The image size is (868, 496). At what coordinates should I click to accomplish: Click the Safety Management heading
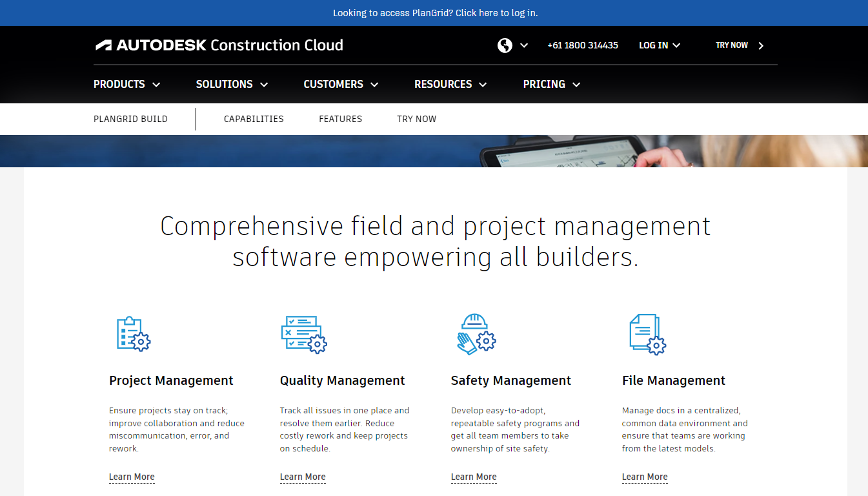coord(511,380)
